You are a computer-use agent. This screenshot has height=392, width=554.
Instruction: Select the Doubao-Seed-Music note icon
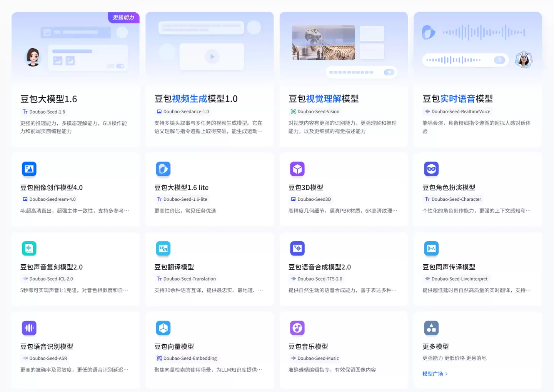[x=297, y=328]
